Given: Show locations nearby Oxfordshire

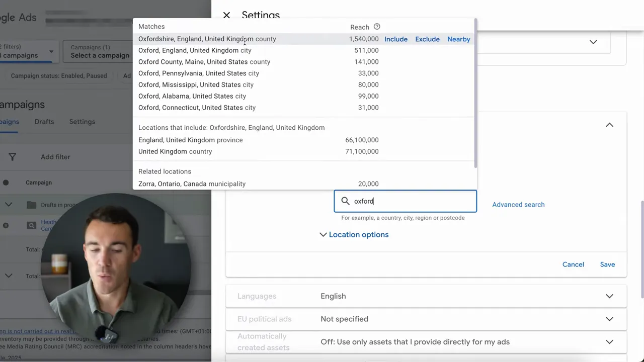Looking at the screenshot, I should (458, 39).
